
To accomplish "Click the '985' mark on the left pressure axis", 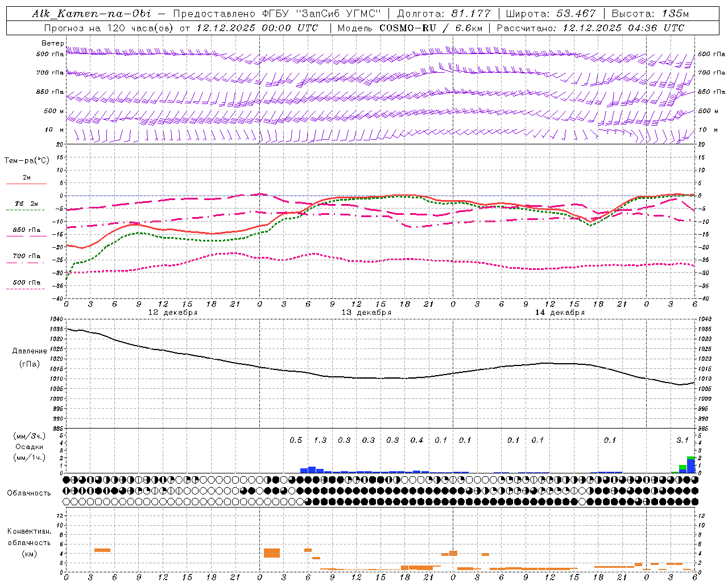I will (57, 429).
